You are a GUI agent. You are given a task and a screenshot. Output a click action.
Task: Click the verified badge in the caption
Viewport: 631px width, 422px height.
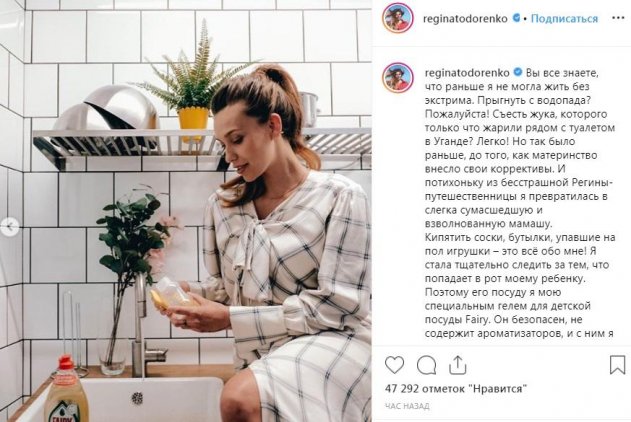[518, 72]
